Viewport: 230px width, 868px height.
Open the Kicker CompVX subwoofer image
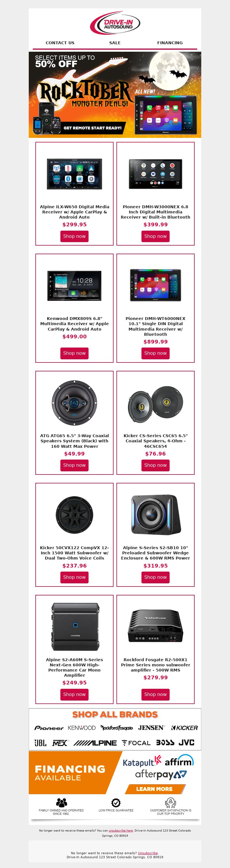(74, 514)
